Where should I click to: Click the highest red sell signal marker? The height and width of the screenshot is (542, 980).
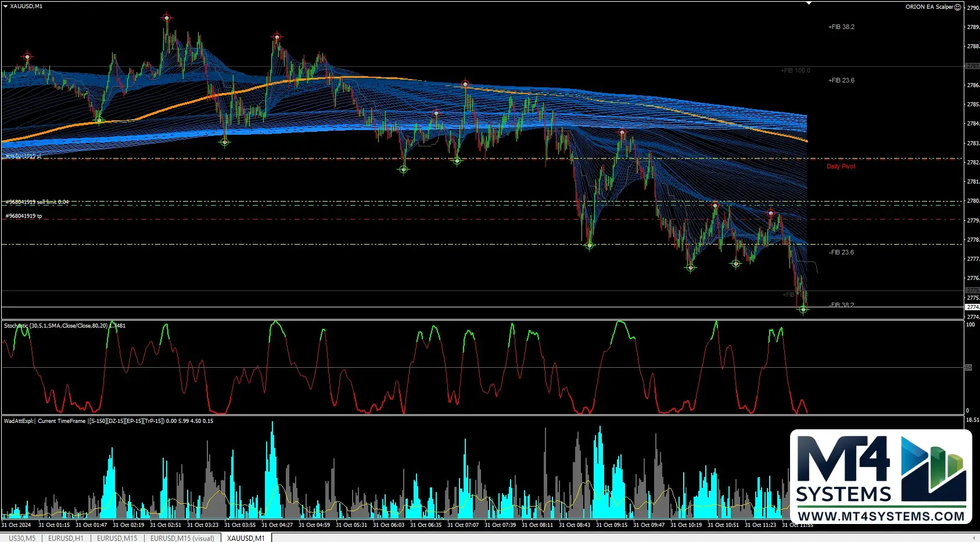pyautogui.click(x=167, y=18)
